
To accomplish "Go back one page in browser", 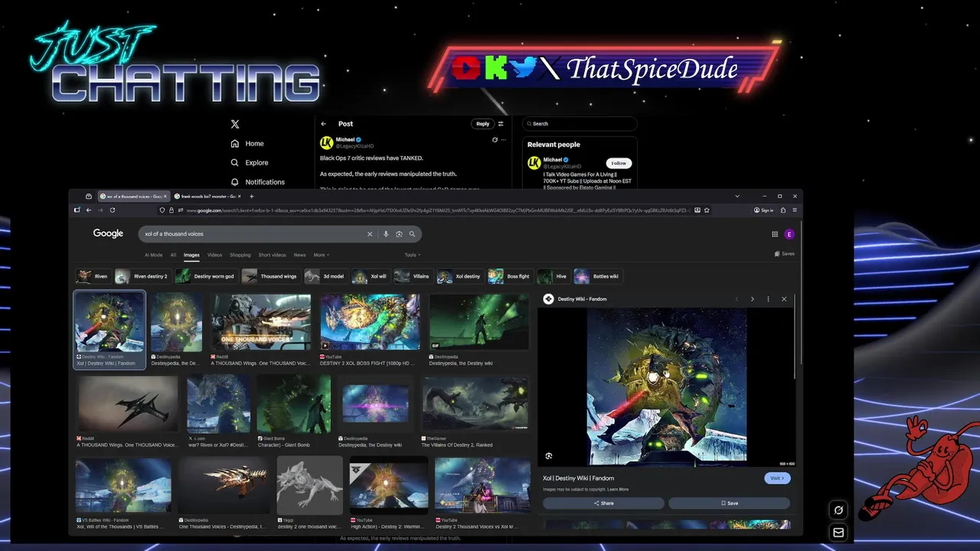I will 89,210.
